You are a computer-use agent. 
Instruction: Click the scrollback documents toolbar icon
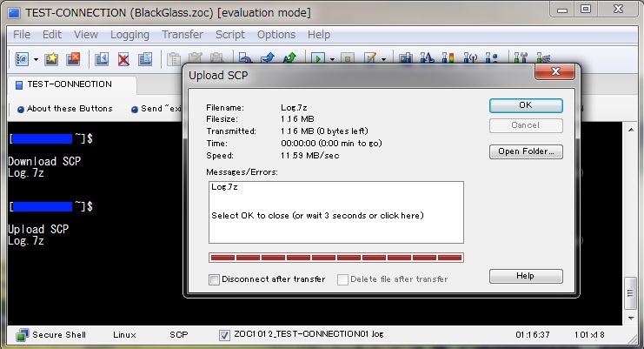pyautogui.click(x=145, y=59)
